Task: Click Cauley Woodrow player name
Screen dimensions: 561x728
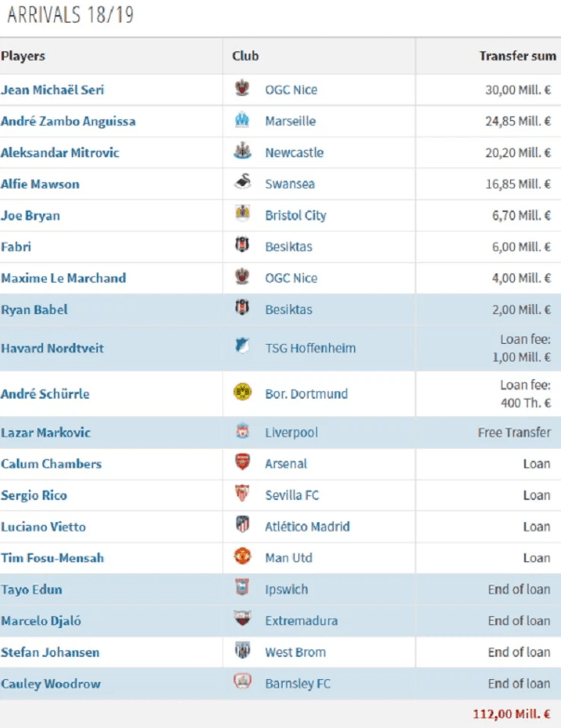Action: (x=50, y=684)
